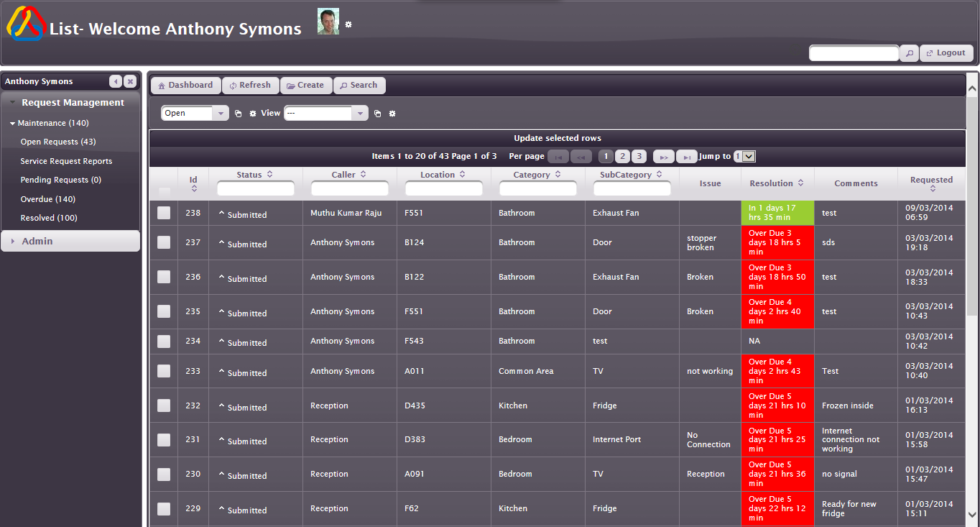Go to the next page of results
Image resolution: width=980 pixels, height=527 pixels.
click(663, 157)
